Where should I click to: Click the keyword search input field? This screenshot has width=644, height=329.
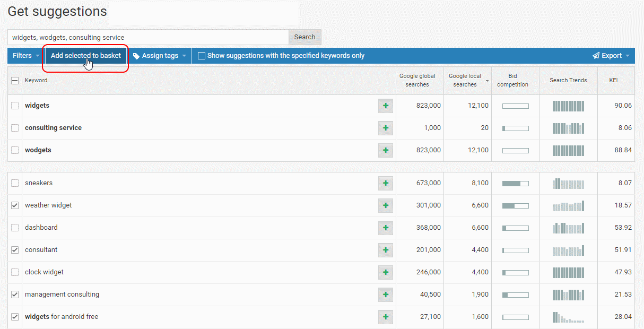pyautogui.click(x=148, y=37)
